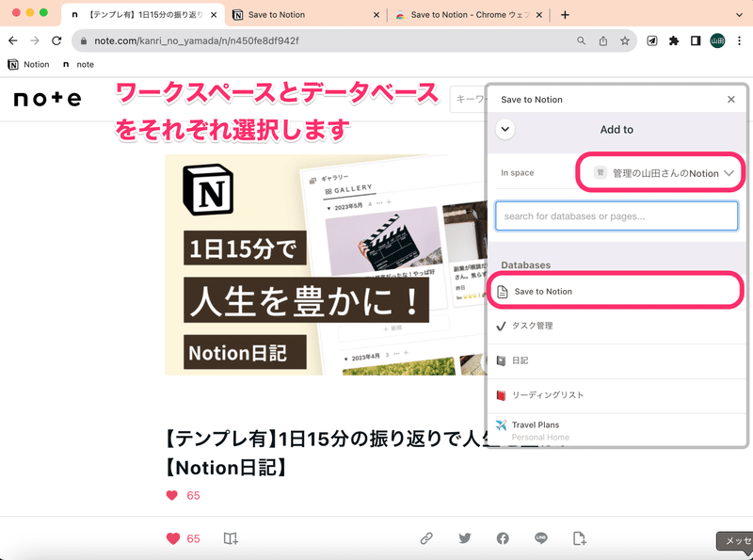Image resolution: width=753 pixels, height=560 pixels.
Task: Click the share page icon in address bar
Action: [603, 40]
